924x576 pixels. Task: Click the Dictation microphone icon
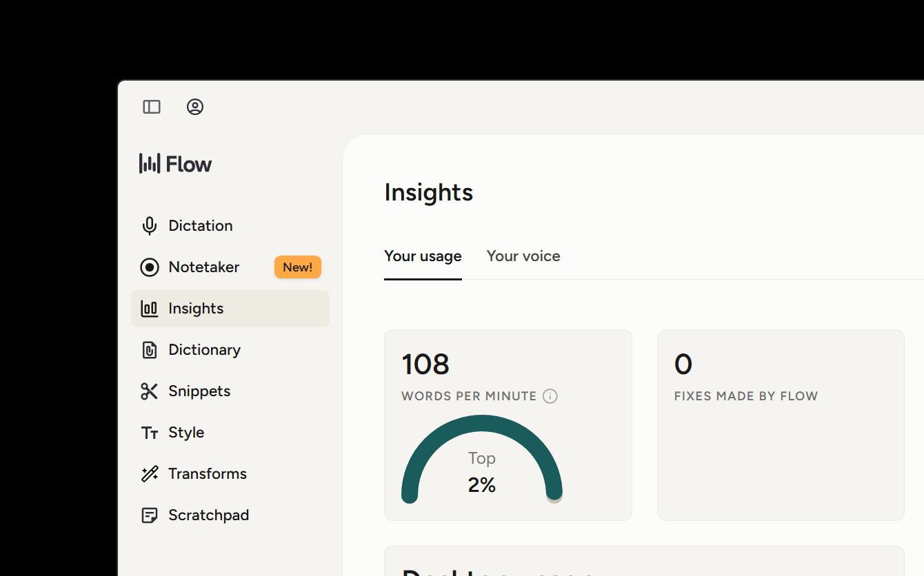point(150,226)
